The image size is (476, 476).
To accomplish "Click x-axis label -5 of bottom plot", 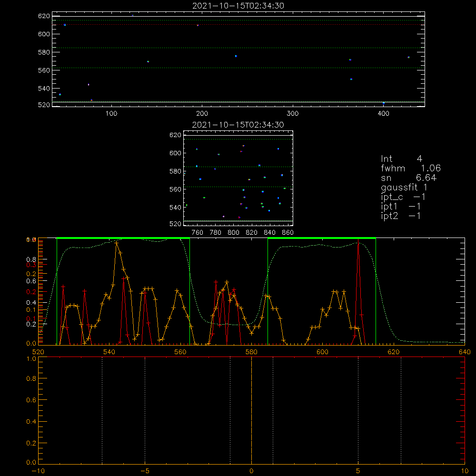I will 145,471.
